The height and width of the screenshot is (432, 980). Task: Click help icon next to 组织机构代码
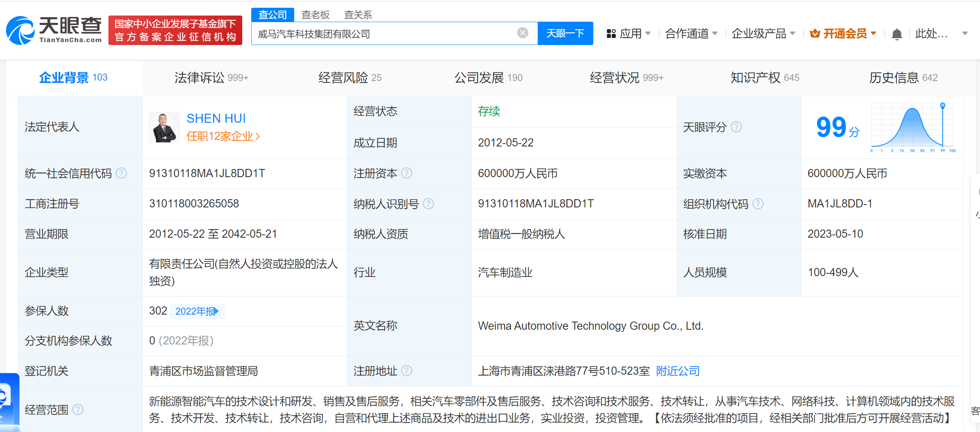pyautogui.click(x=758, y=204)
